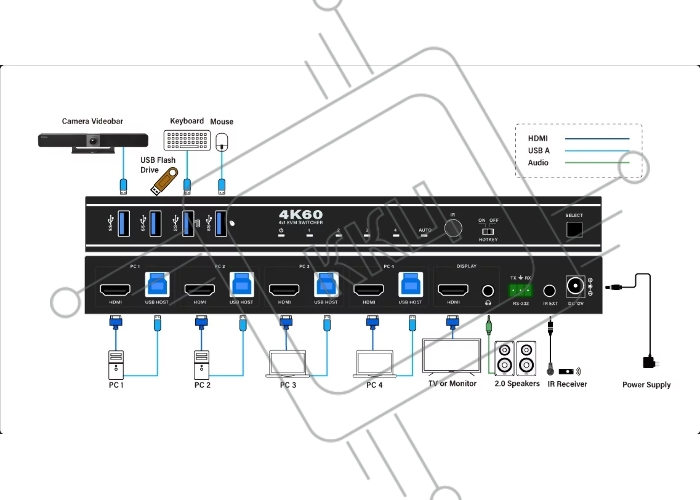This screenshot has width=700, height=500.
Task: Click the PC 3 HDMI input port
Action: coord(284,290)
